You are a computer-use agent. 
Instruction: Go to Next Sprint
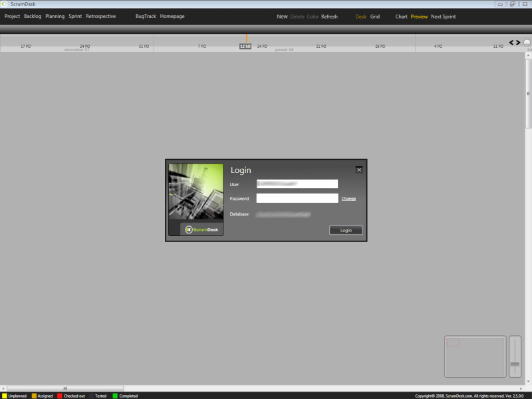pyautogui.click(x=443, y=17)
